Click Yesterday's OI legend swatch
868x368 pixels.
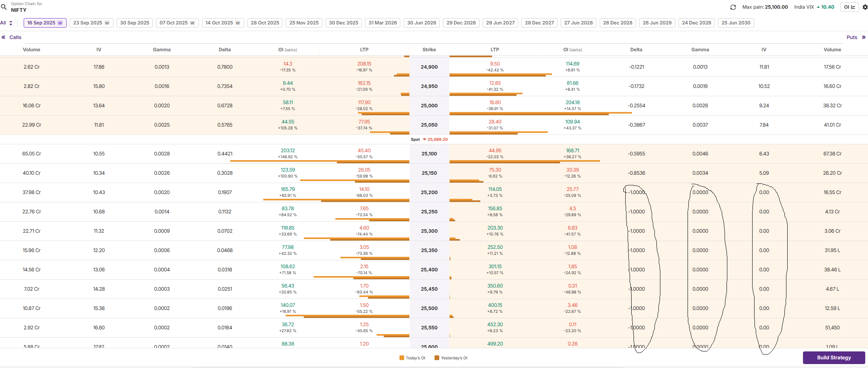437,358
